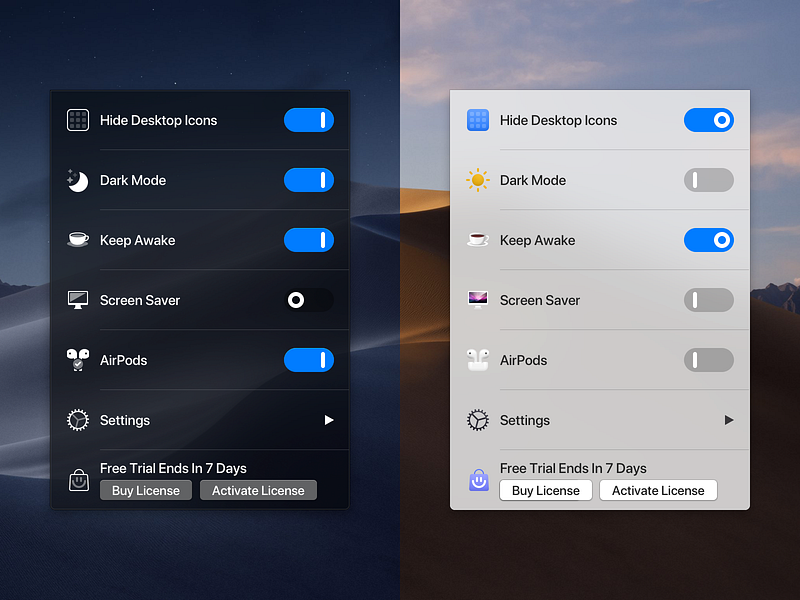Click the purple shopping bag icon

tap(479, 480)
